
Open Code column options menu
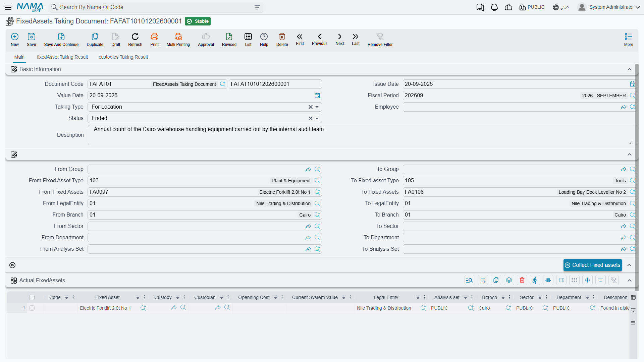click(73, 297)
